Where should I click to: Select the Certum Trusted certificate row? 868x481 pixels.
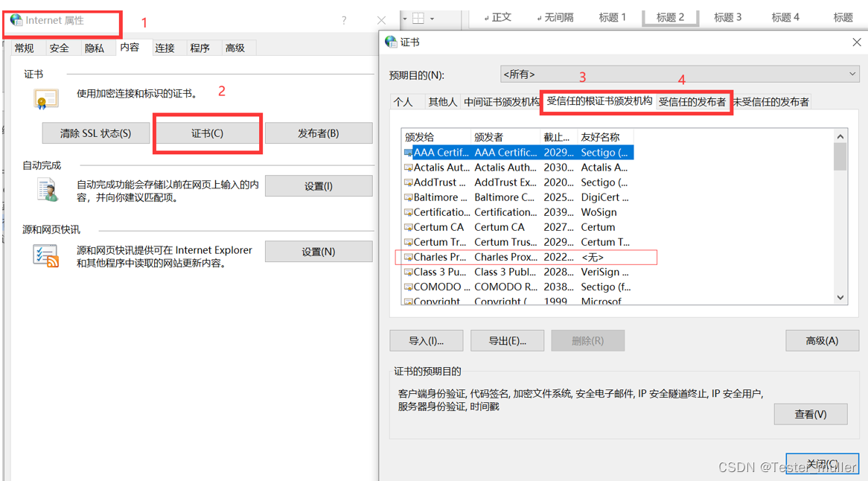click(519, 242)
